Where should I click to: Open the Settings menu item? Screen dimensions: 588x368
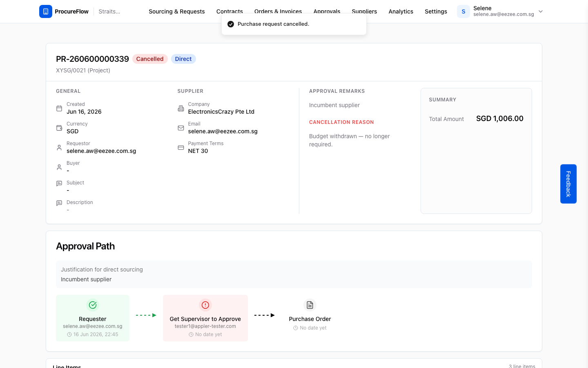436,11
